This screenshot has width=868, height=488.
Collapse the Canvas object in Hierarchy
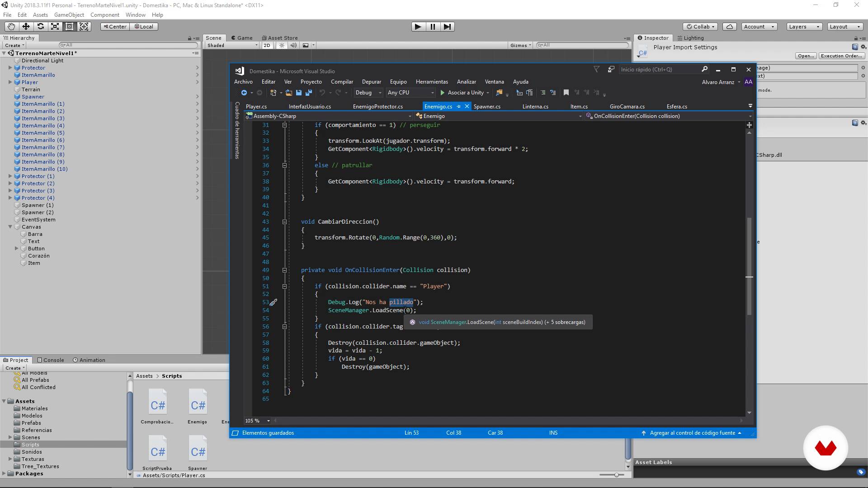point(10,227)
